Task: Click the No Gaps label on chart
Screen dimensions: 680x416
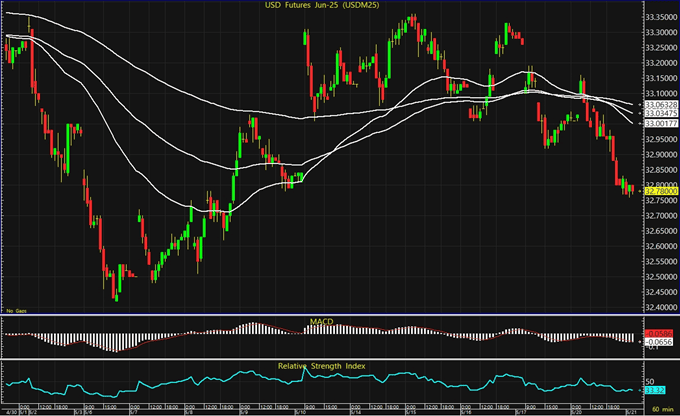Action: (17, 311)
